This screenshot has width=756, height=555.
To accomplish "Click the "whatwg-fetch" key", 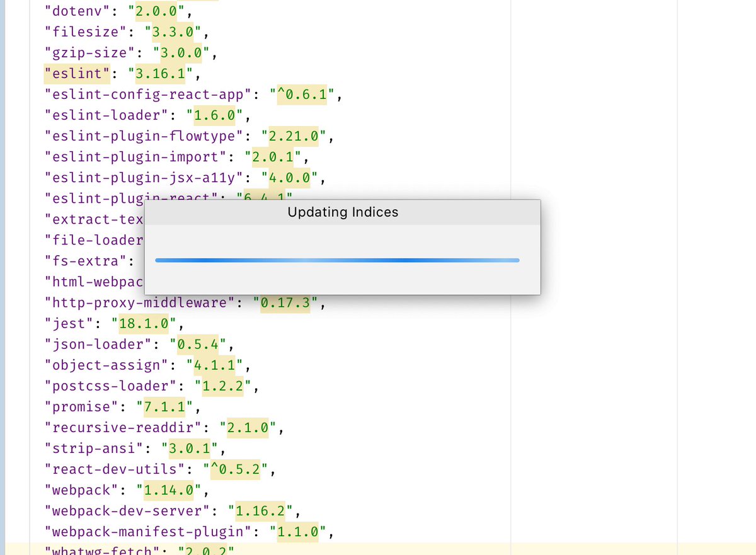I will pyautogui.click(x=101, y=551).
